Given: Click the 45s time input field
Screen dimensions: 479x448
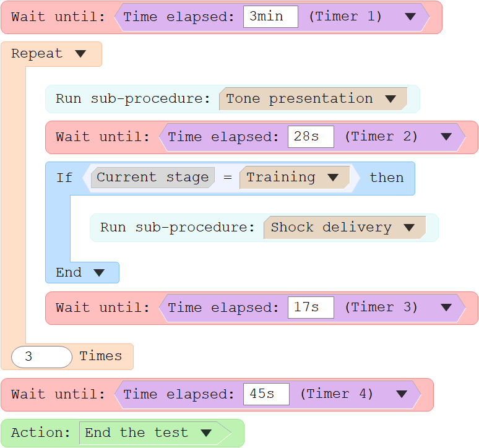Looking at the screenshot, I should (x=266, y=394).
